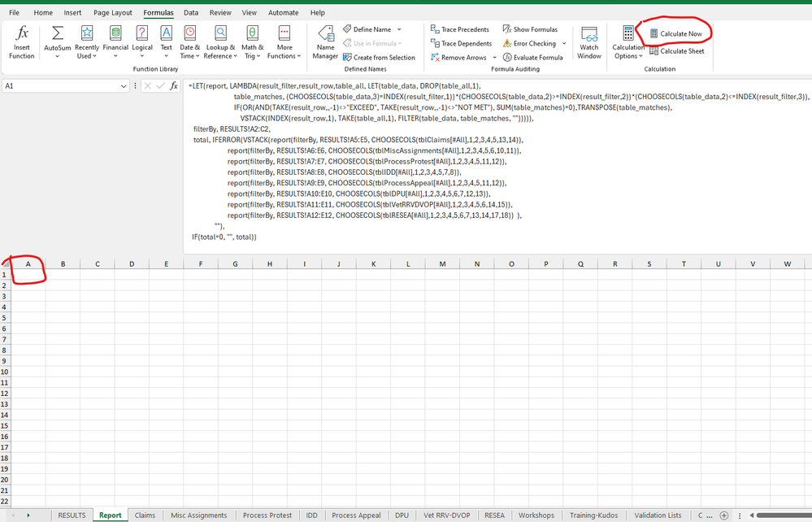Open the Financial functions list
Image resolution: width=812 pixels, height=522 pixels.
[x=115, y=42]
